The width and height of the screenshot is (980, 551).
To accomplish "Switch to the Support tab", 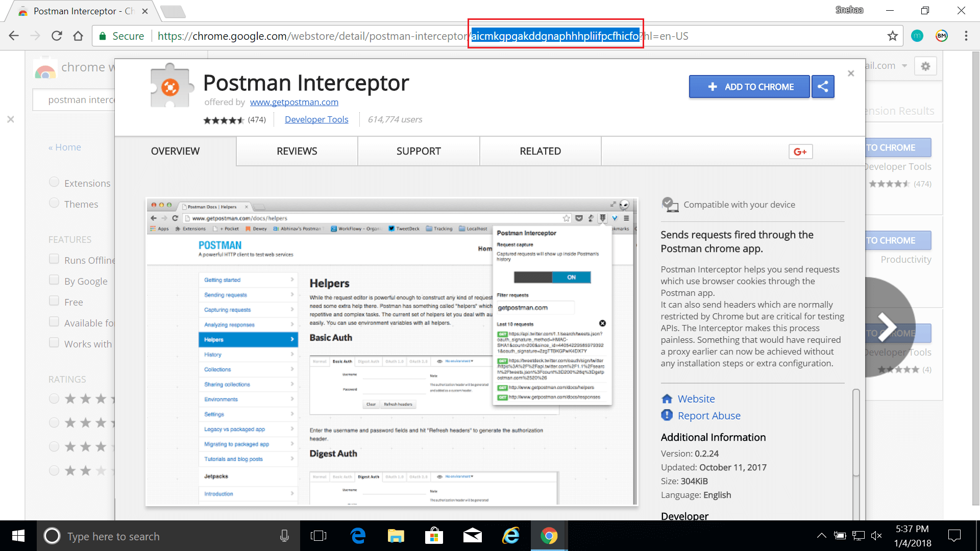I will point(419,151).
